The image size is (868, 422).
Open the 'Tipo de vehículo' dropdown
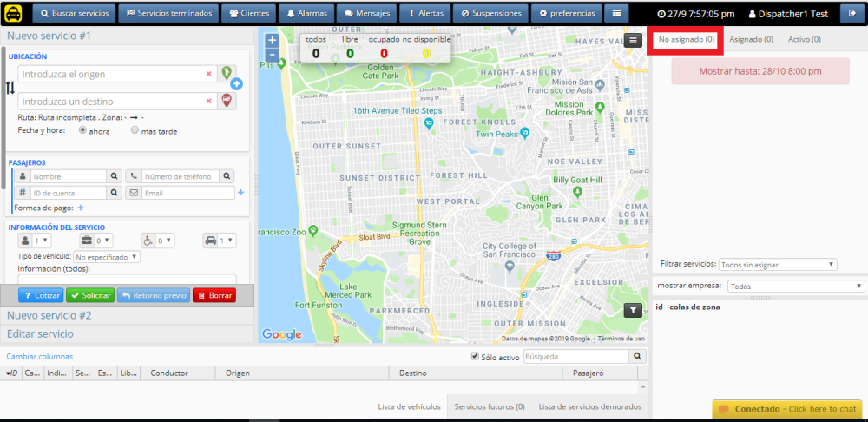click(107, 257)
